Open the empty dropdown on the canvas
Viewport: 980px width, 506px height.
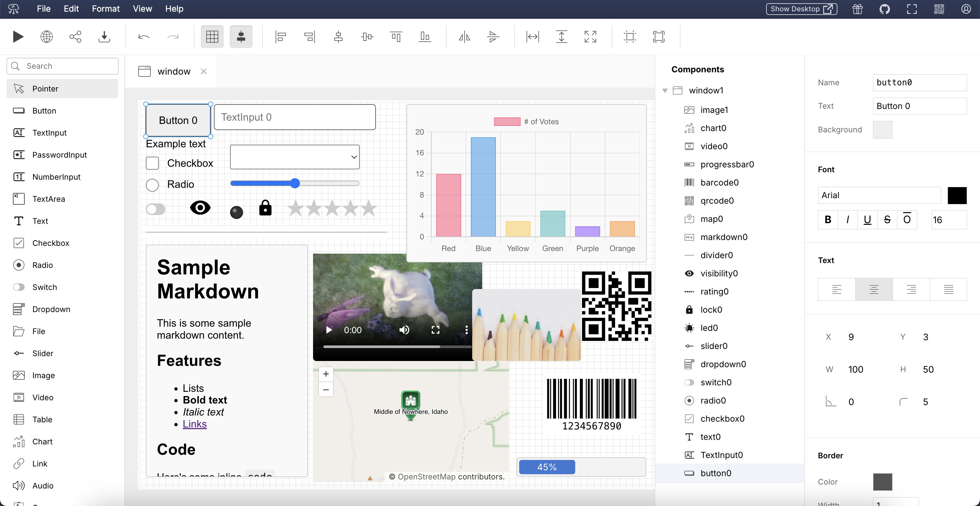(295, 157)
